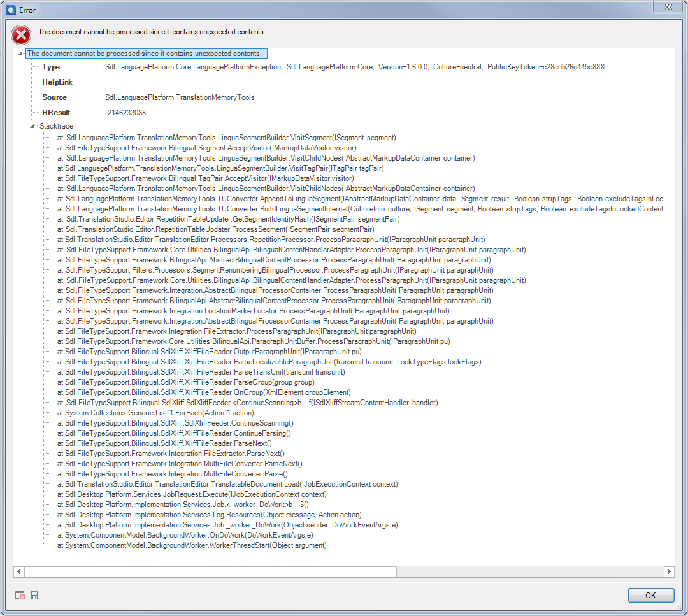Click the red error X icon

tap(21, 34)
